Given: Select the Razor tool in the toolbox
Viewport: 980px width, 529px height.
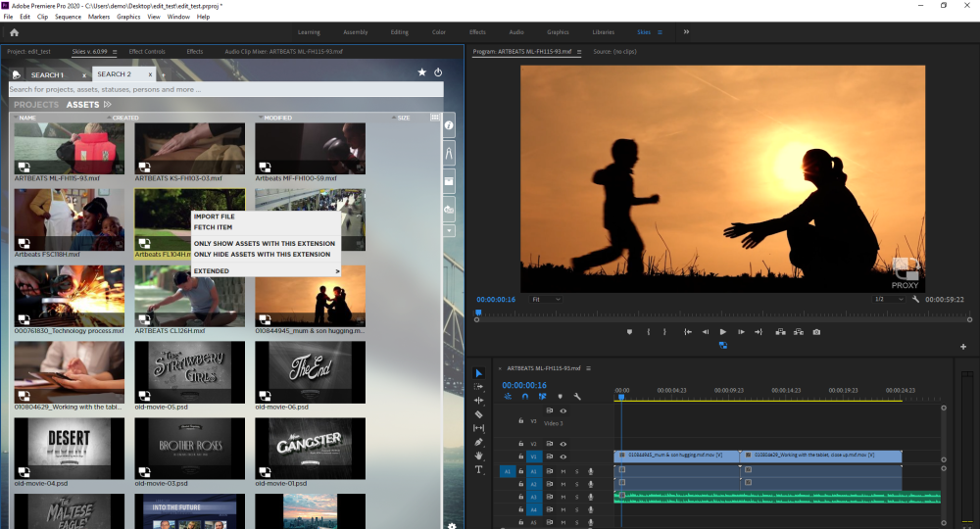Looking at the screenshot, I should click(x=479, y=414).
